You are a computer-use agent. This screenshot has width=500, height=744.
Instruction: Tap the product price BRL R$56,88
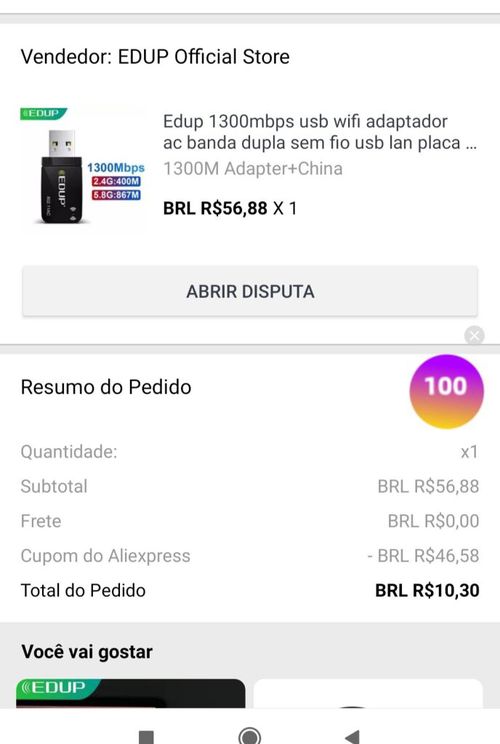[x=215, y=208]
